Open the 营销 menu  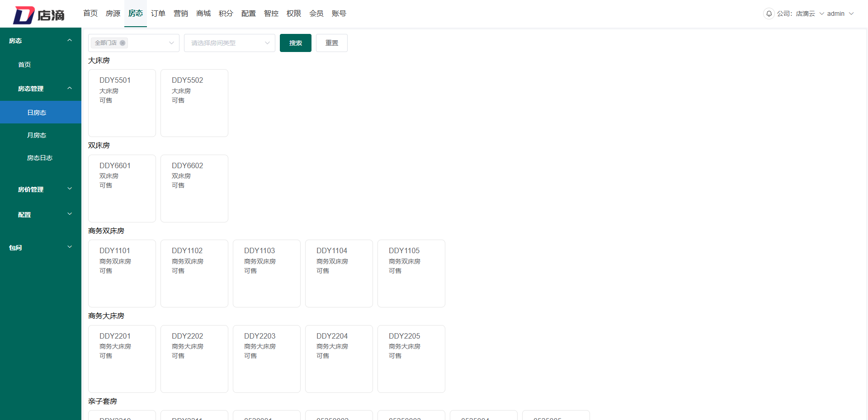tap(180, 14)
